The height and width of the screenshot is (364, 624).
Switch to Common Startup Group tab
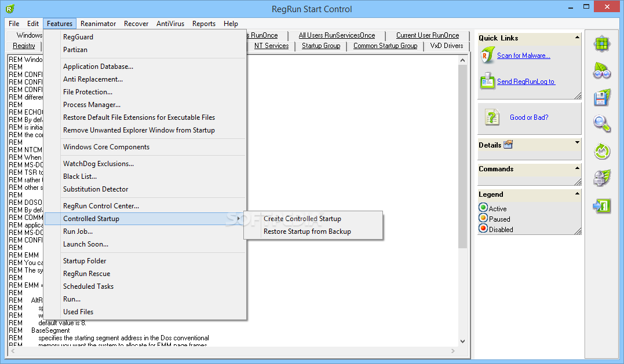(385, 46)
